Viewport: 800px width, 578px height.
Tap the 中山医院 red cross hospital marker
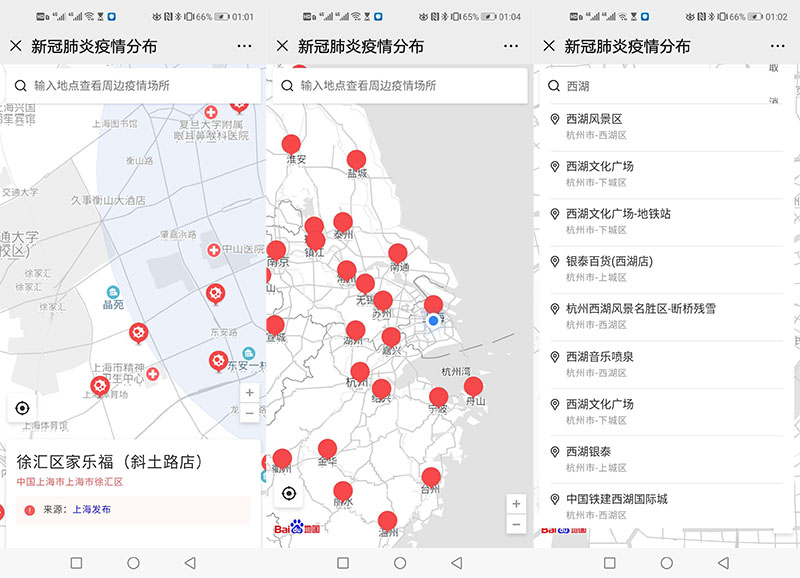pyautogui.click(x=214, y=250)
